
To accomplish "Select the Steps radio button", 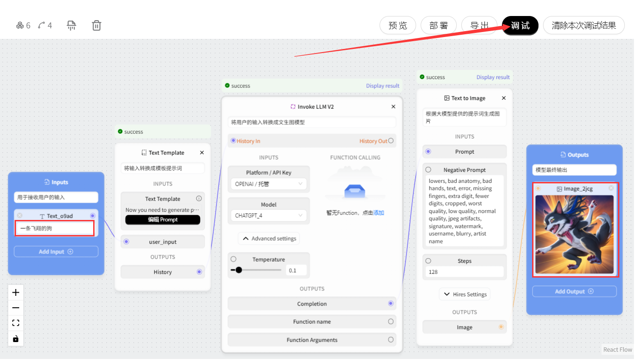I will tap(428, 261).
